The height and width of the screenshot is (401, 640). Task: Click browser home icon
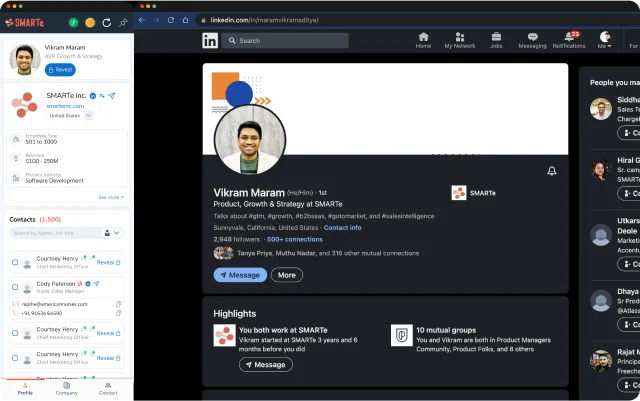(185, 20)
